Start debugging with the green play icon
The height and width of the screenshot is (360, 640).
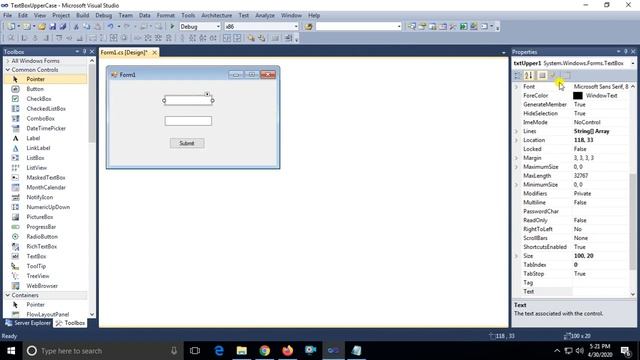(x=172, y=27)
